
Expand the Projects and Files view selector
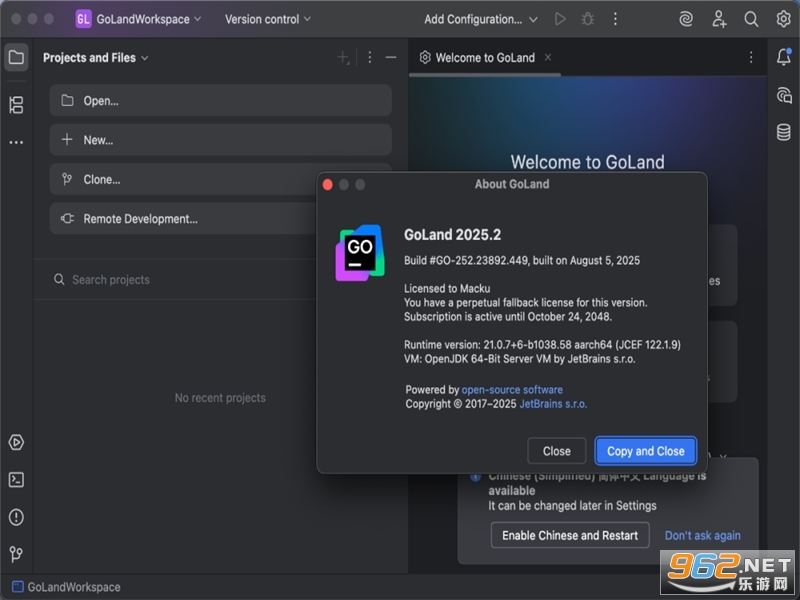[x=95, y=58]
